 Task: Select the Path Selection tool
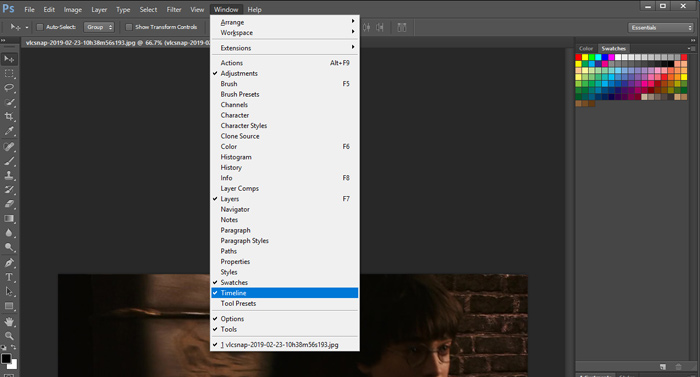pyautogui.click(x=9, y=291)
